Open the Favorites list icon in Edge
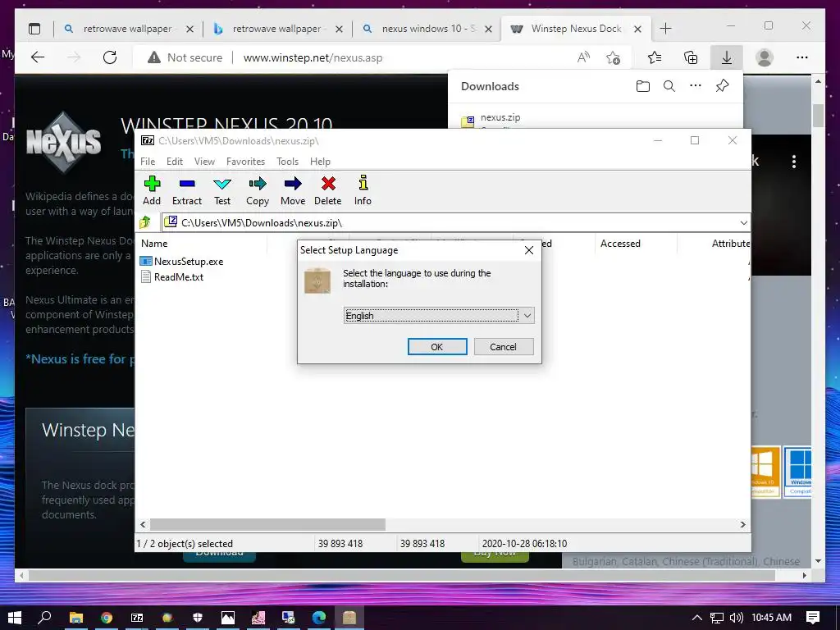 pyautogui.click(x=654, y=57)
